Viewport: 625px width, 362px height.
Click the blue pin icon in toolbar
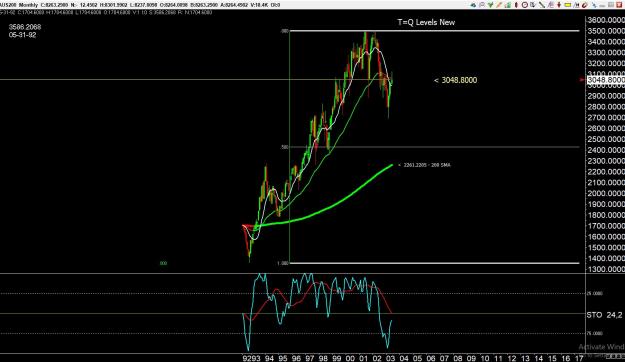(x=594, y=5)
